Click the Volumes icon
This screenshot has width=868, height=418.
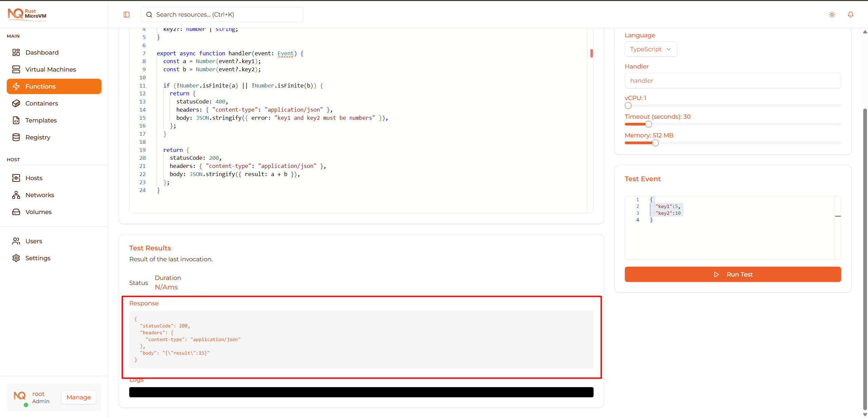tap(17, 212)
